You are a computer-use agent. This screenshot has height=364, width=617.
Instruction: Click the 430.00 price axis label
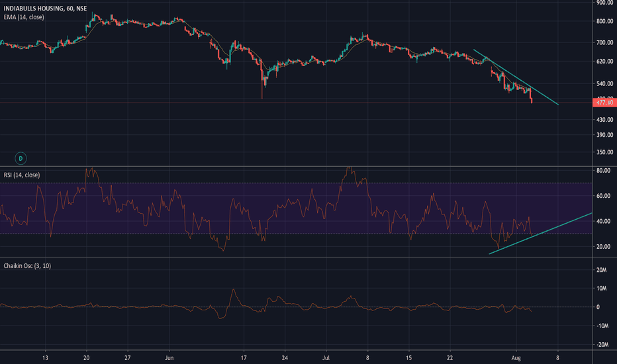605,119
